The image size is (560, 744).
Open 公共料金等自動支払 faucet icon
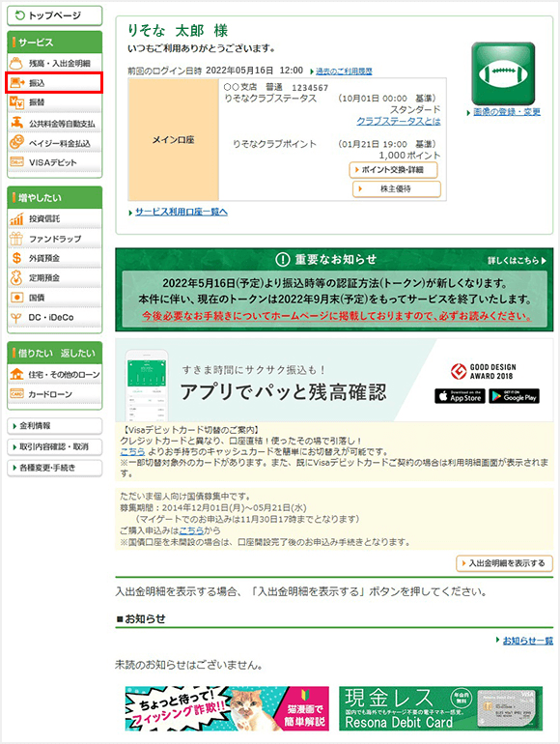click(x=17, y=123)
